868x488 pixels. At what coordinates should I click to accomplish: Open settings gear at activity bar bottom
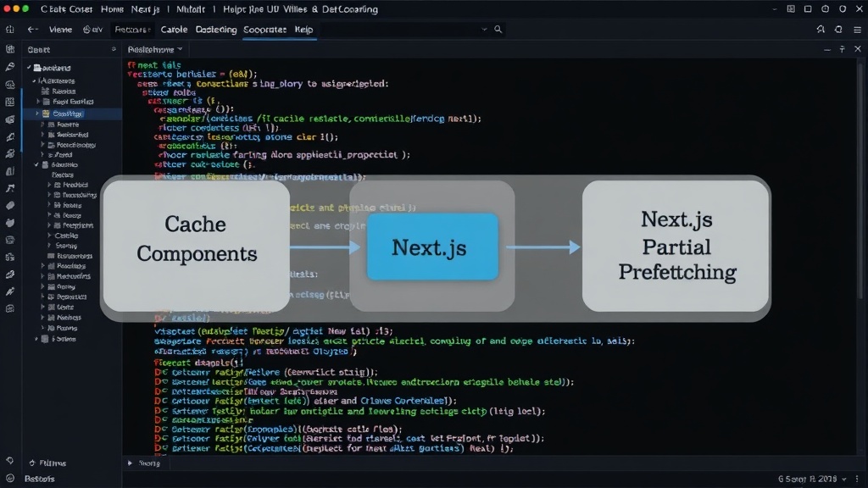pyautogui.click(x=10, y=460)
